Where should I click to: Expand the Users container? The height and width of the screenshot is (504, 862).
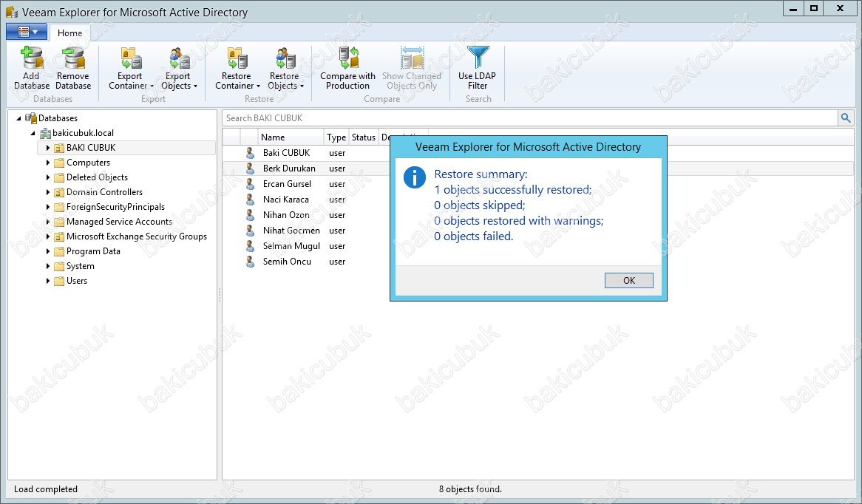tap(48, 282)
